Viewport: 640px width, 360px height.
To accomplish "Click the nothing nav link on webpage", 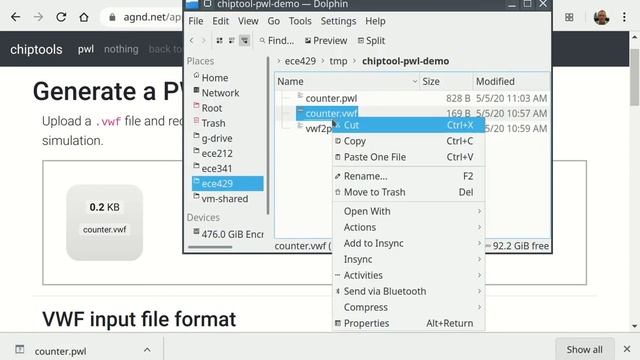I will [x=121, y=49].
